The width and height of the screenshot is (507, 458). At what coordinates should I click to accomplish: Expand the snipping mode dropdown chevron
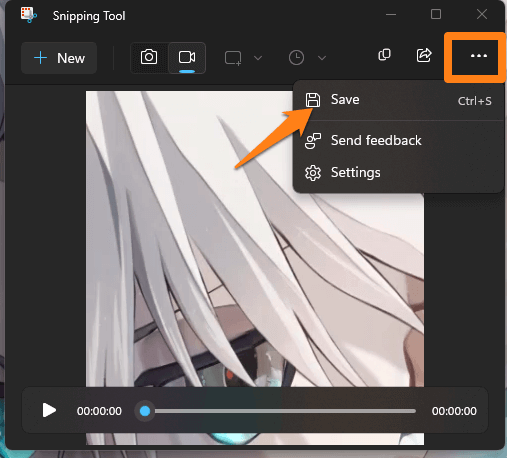point(258,58)
